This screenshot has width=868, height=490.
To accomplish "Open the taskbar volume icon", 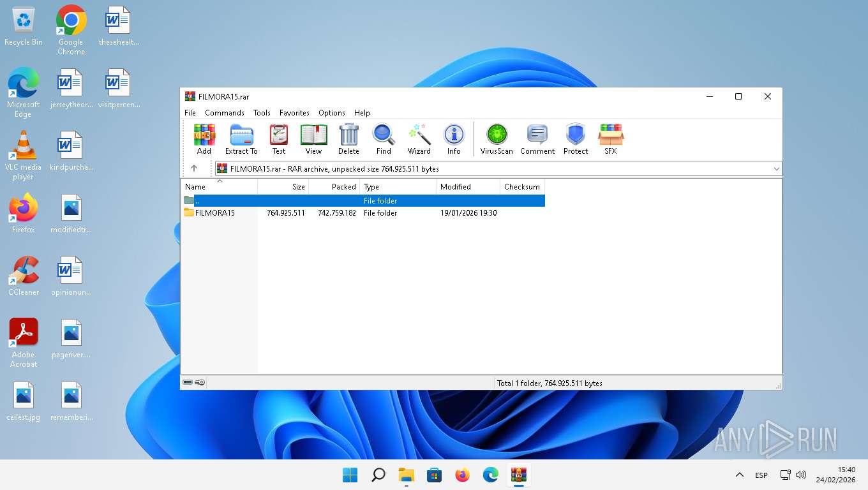I will coord(801,475).
